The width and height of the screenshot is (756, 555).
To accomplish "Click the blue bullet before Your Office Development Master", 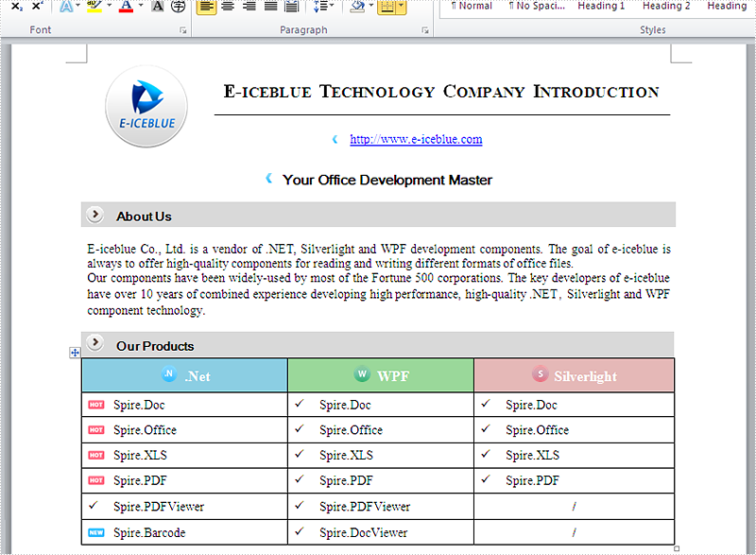I will (x=269, y=179).
